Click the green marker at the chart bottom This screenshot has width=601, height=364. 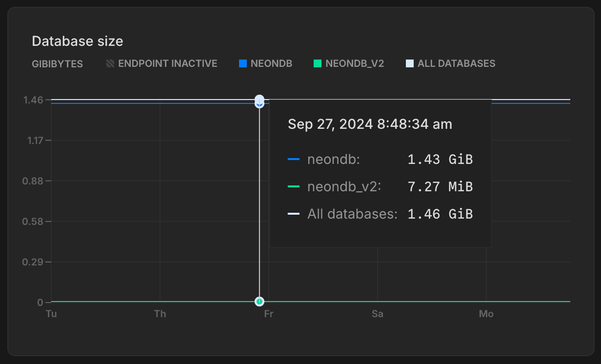pos(259,302)
